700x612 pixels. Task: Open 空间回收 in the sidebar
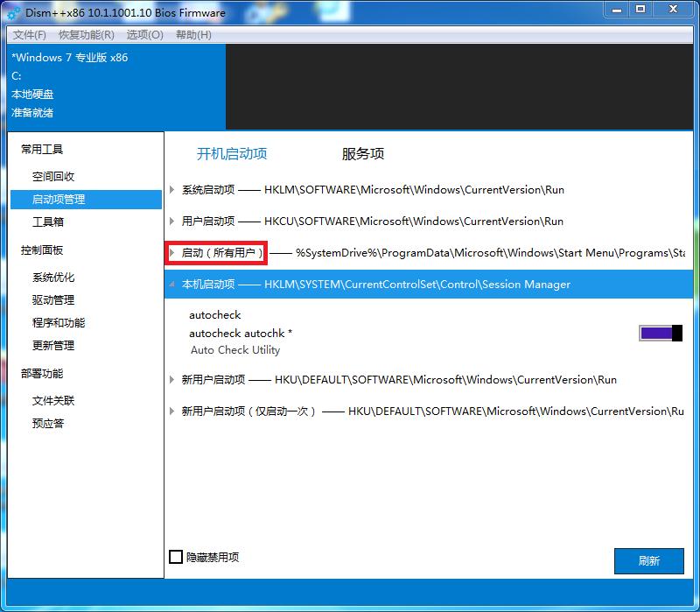(52, 174)
